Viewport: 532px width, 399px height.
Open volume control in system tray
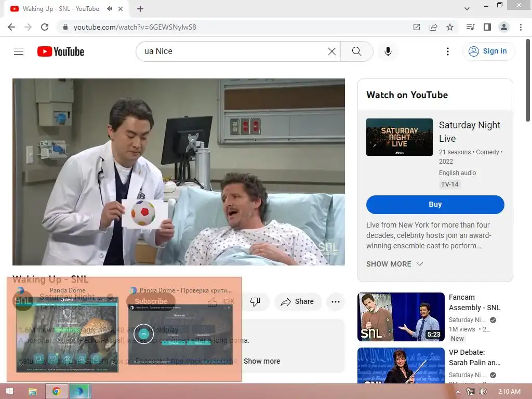coord(483,392)
